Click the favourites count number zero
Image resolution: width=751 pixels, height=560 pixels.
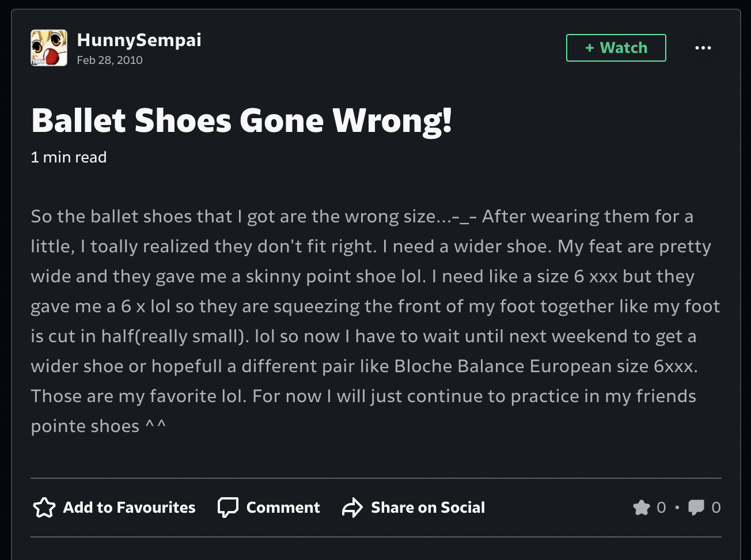point(661,508)
